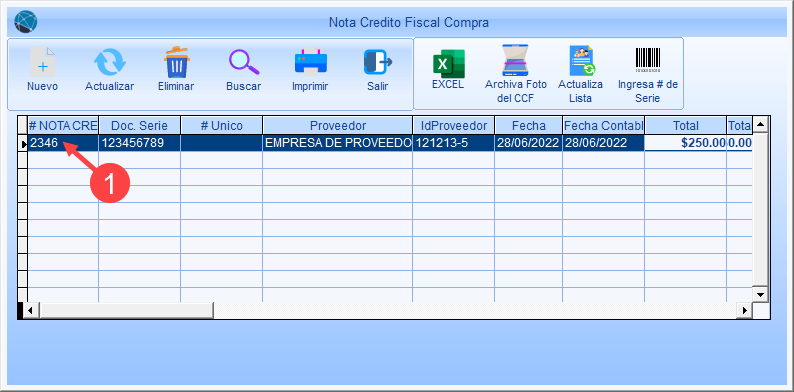Export the list with the EXCEL icon
This screenshot has width=794, height=392.
click(x=448, y=63)
